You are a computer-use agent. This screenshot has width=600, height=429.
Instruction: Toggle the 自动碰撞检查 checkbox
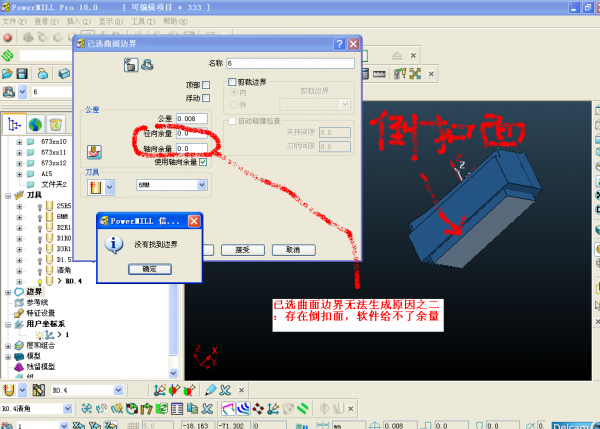point(232,121)
